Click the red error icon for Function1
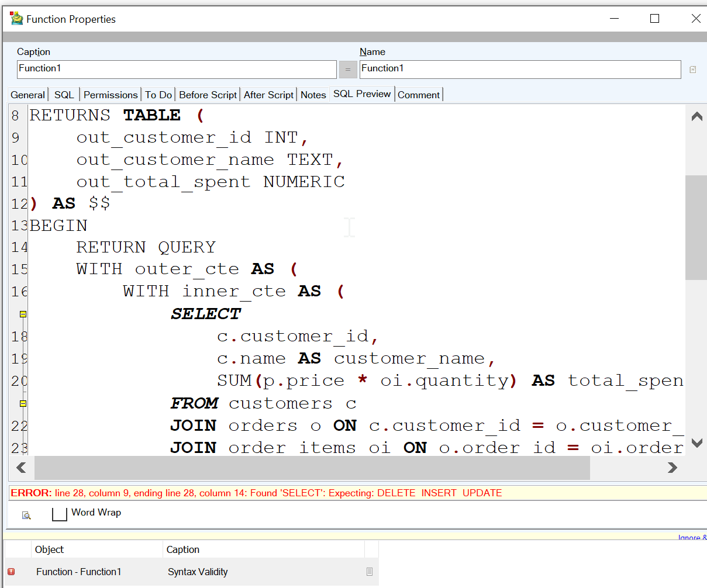Viewport: 707px width, 588px height. (11, 572)
